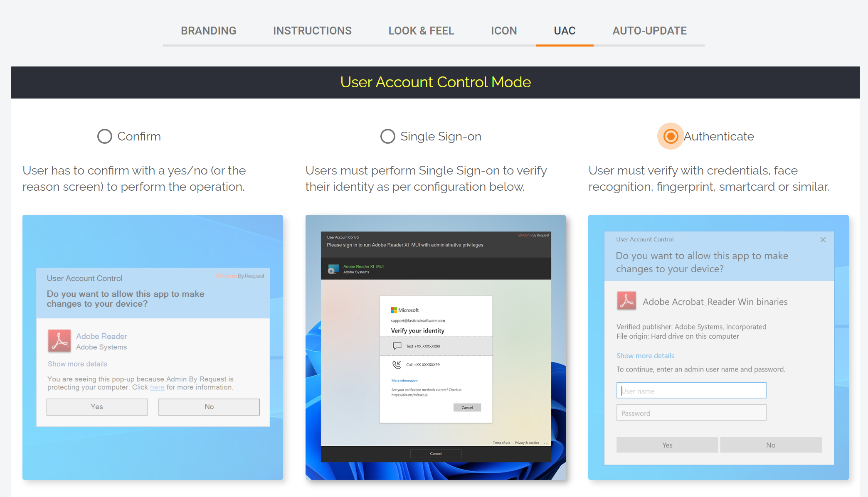The image size is (868, 497).
Task: Switch to the Instructions tab
Action: coord(312,31)
